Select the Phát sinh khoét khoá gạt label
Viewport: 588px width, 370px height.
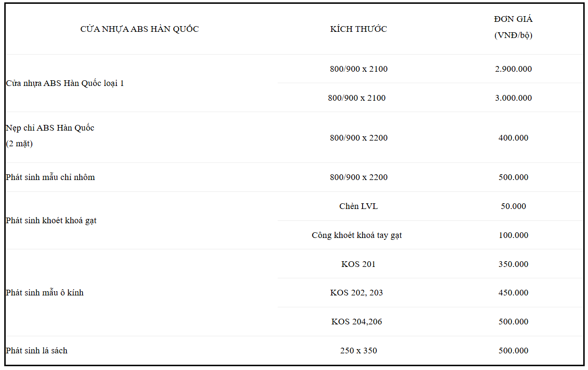click(51, 220)
